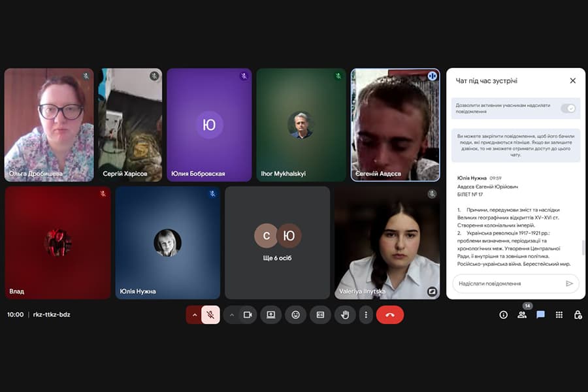Click 'Авдєєв Євгеній Юрійович' chat line

tap(487, 186)
